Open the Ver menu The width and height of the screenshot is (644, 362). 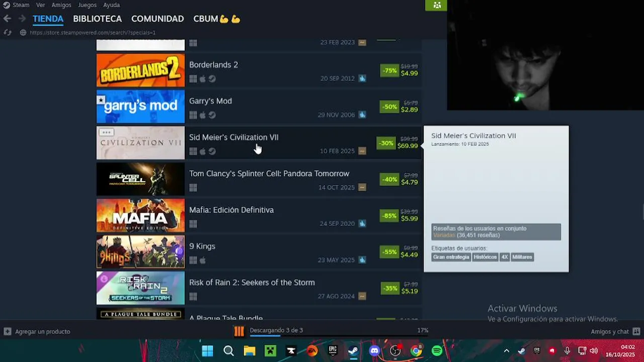pos(40,5)
